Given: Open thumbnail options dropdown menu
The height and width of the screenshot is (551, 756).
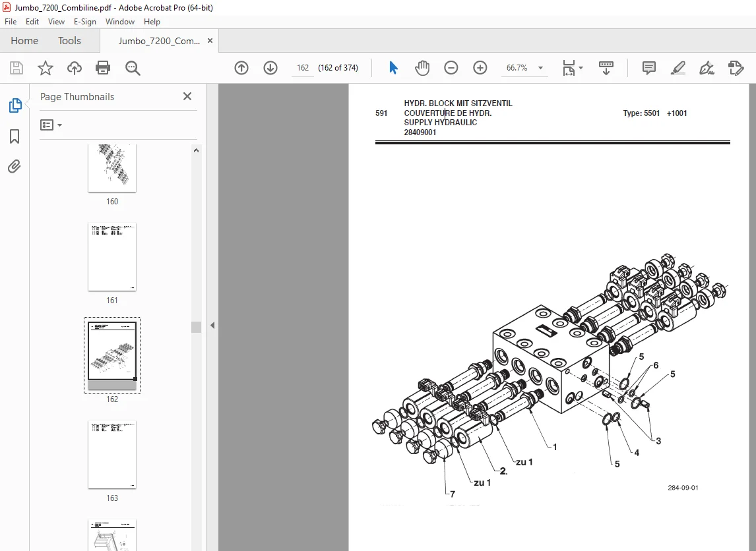Looking at the screenshot, I should (51, 125).
